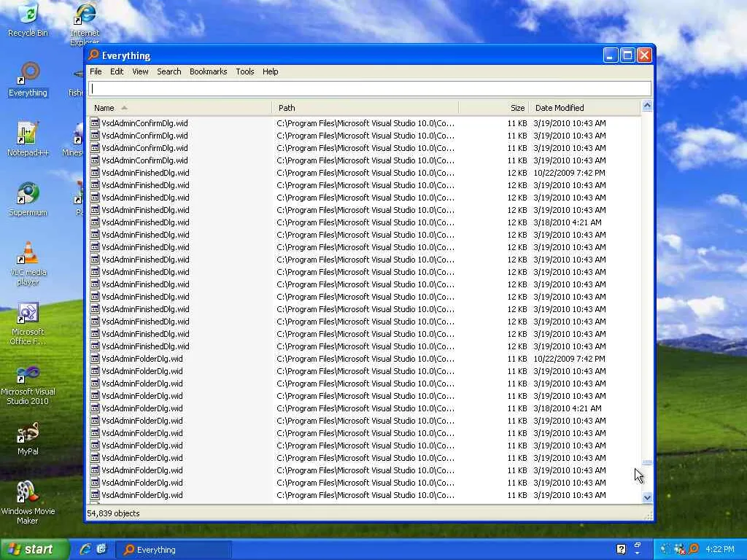Image resolution: width=747 pixels, height=560 pixels.
Task: Open the Internet Explorer desktop shortcut
Action: [85, 23]
